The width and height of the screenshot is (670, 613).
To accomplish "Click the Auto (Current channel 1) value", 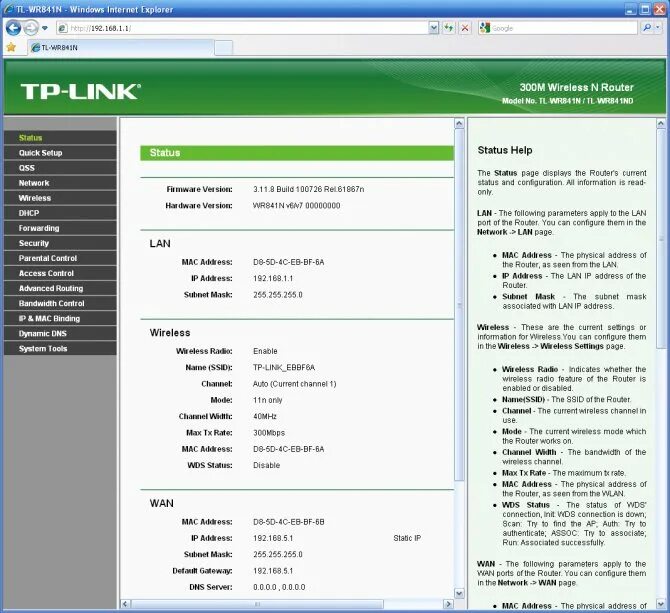I will [x=294, y=384].
